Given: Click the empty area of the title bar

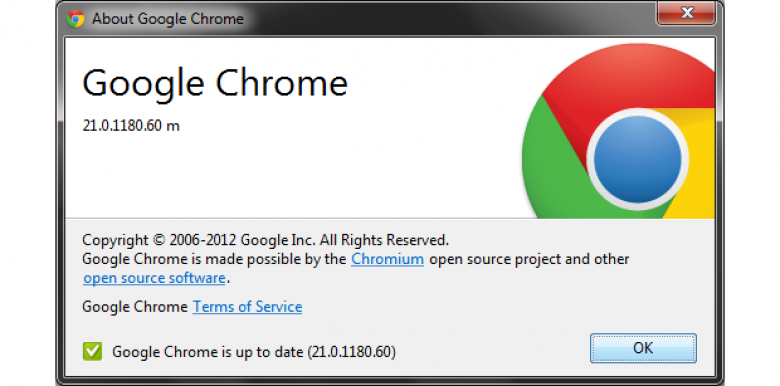Looking at the screenshot, I should (x=448, y=19).
